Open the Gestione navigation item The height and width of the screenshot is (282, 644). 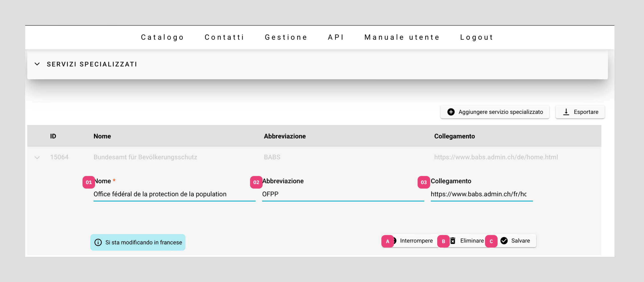coord(286,37)
